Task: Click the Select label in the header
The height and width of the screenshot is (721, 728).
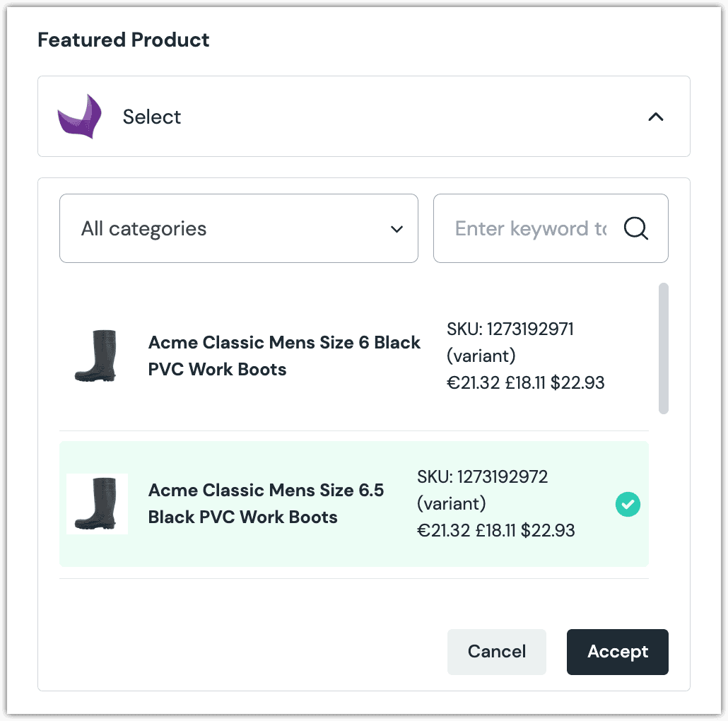Action: point(151,117)
